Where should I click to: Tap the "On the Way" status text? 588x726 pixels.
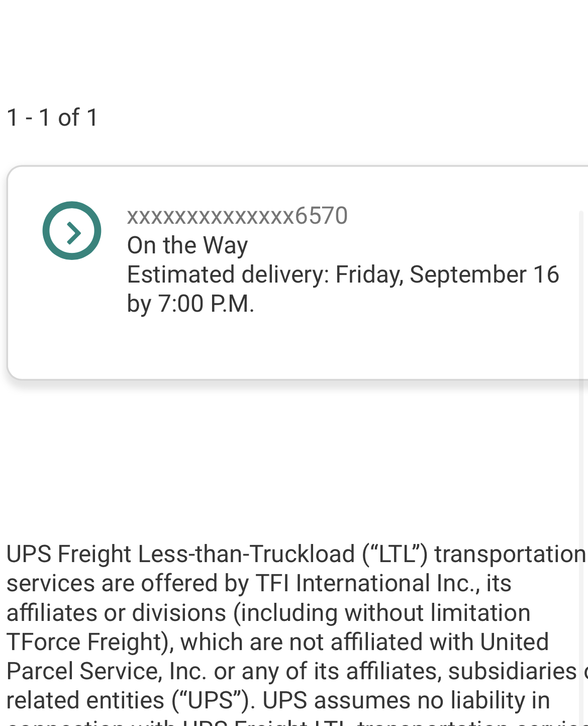coord(187,245)
